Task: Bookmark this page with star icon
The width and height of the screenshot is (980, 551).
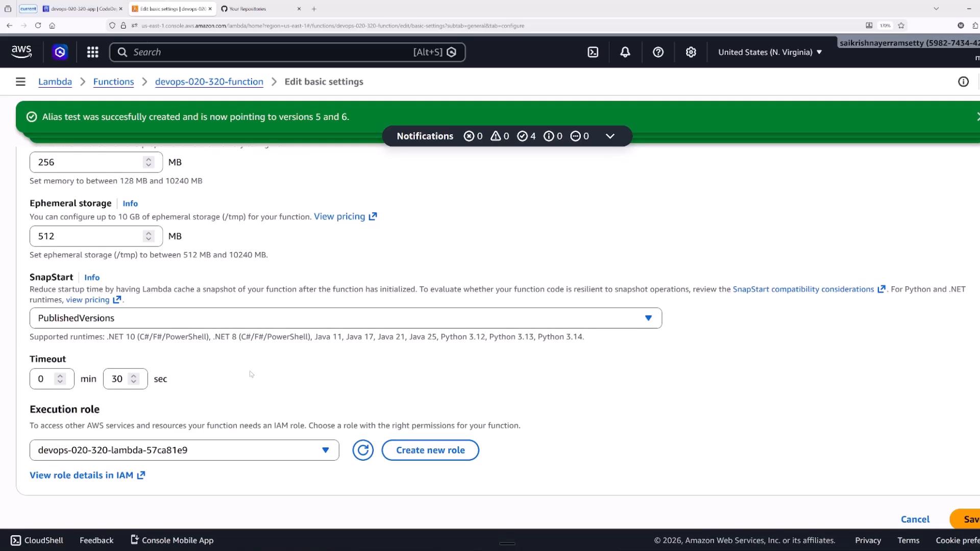Action: pyautogui.click(x=901, y=26)
